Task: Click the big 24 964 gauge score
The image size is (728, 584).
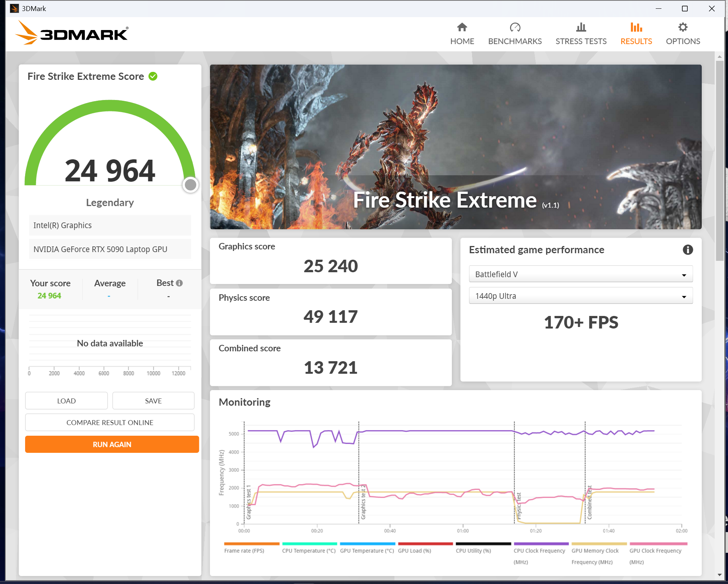Action: [110, 171]
